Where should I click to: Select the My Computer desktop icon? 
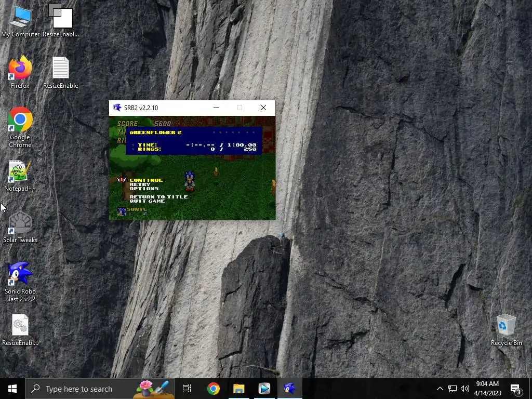click(x=20, y=21)
